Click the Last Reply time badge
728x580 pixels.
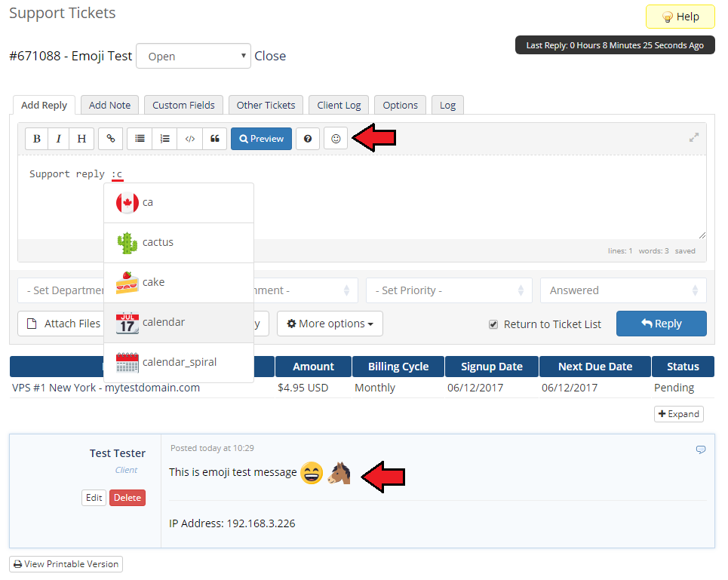(615, 45)
